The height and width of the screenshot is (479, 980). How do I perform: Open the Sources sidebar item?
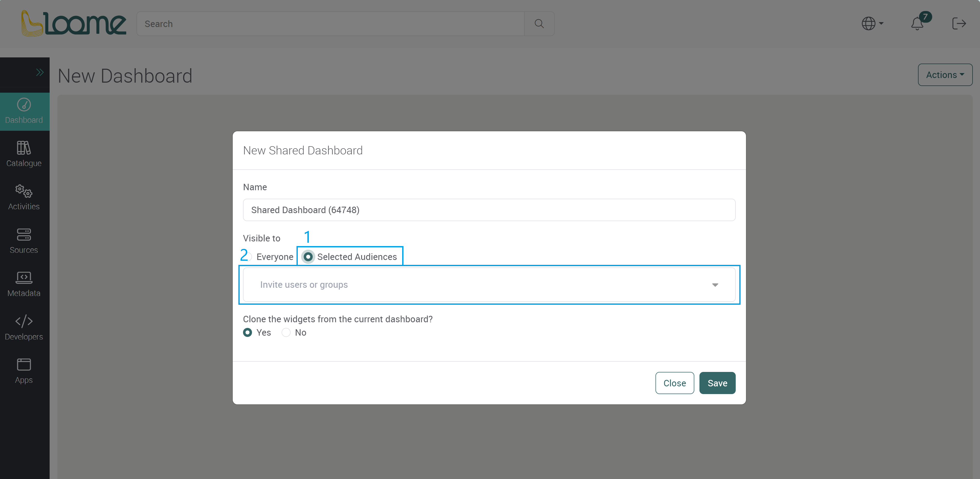coord(24,241)
